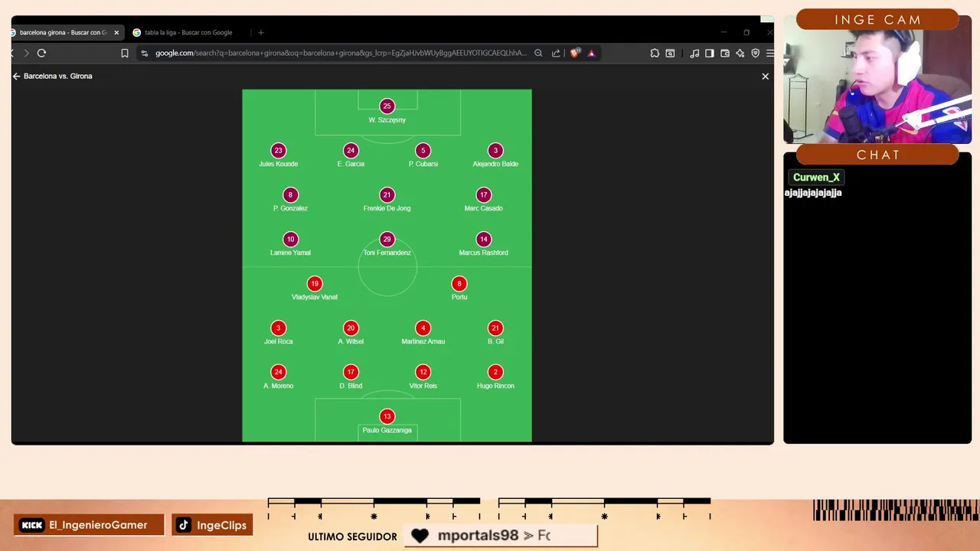Click the last follower name mportals98
Viewport: 980px width, 551px height.
pos(478,536)
